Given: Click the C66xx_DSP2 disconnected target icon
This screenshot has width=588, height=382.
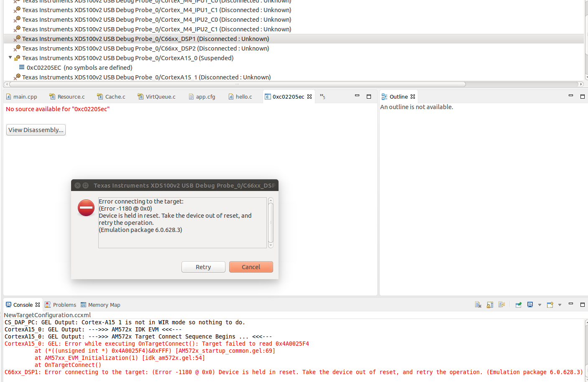Looking at the screenshot, I should 17,48.
